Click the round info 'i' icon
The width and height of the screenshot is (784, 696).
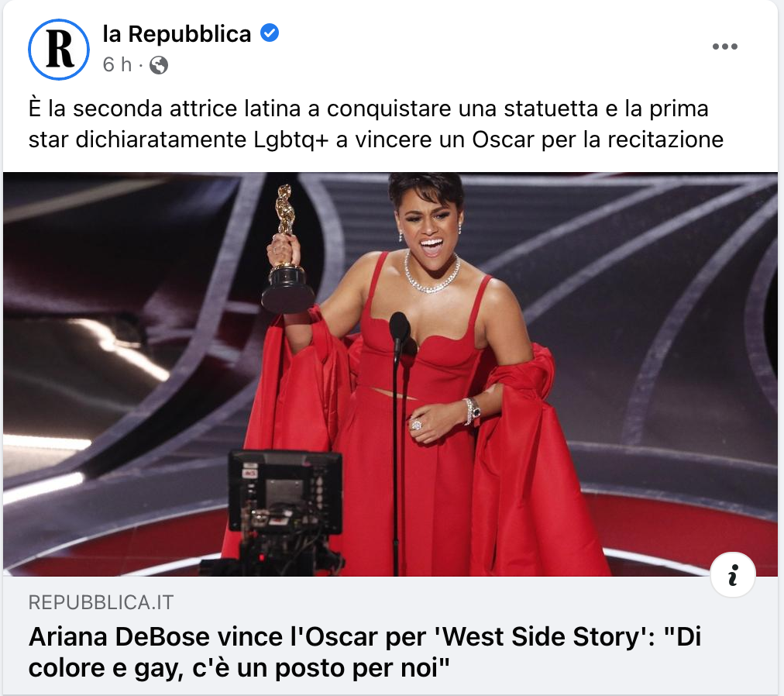(x=733, y=574)
